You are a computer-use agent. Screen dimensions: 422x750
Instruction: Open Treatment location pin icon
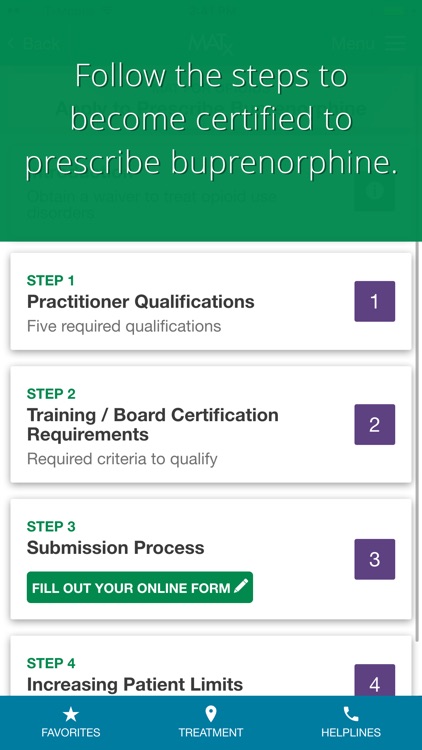pos(211,715)
